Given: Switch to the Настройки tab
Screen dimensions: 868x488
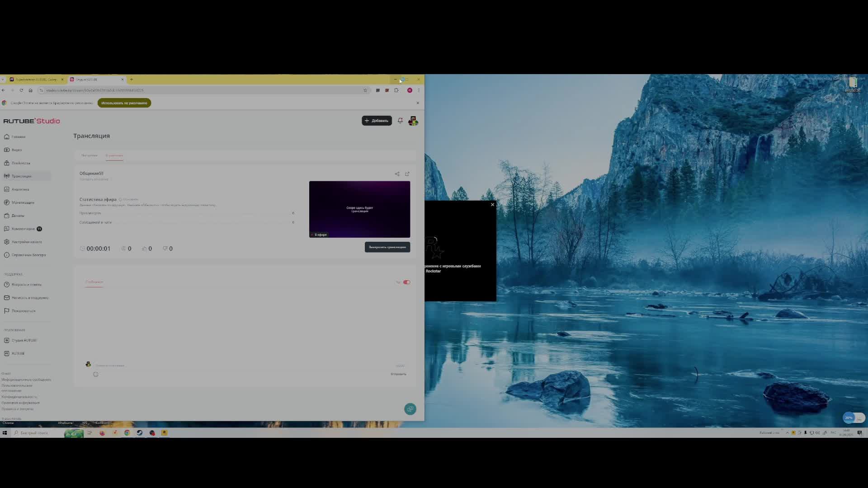Looking at the screenshot, I should (x=89, y=155).
